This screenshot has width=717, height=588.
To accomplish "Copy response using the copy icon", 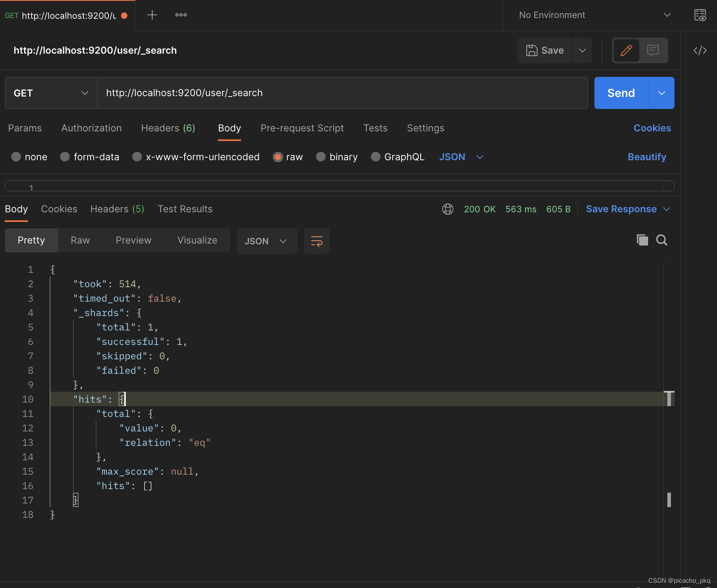I will point(642,240).
